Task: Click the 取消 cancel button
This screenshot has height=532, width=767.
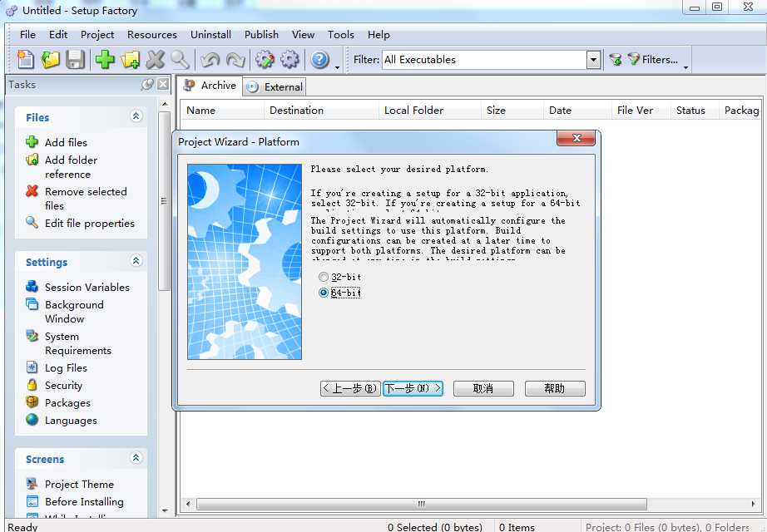Action: tap(483, 389)
